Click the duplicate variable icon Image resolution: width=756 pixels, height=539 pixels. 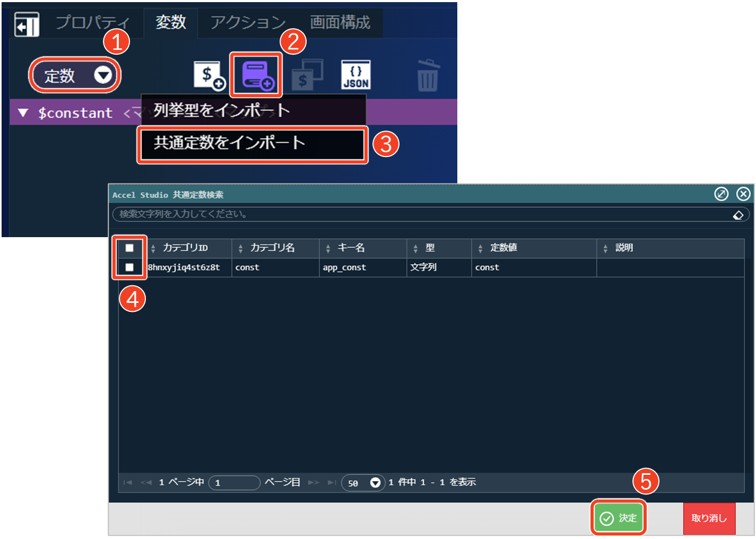tap(306, 75)
